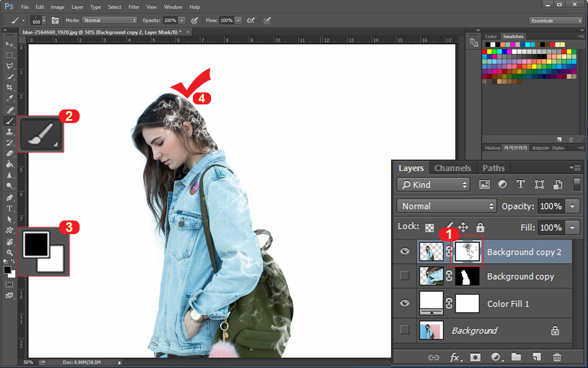Toggle lock all for the layer

coord(480,227)
